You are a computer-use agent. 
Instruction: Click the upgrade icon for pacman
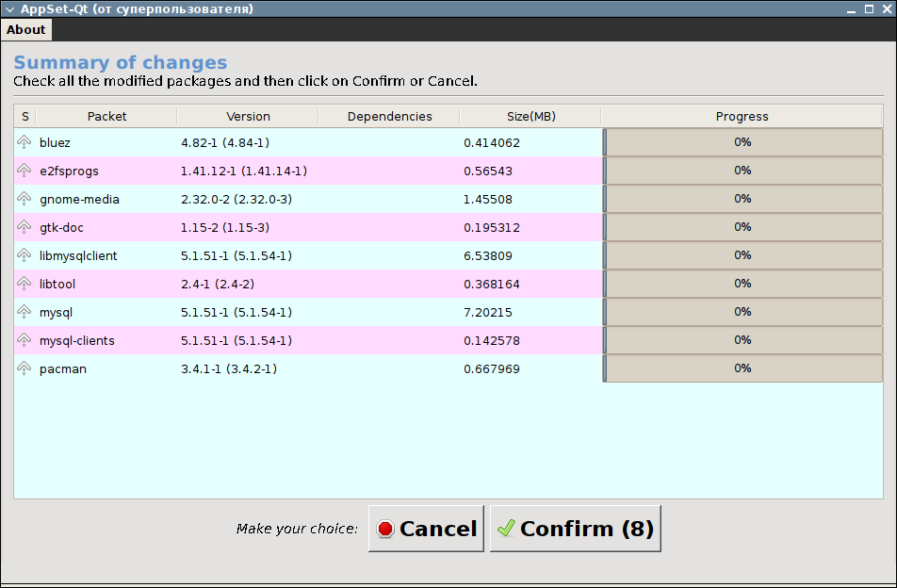point(24,368)
